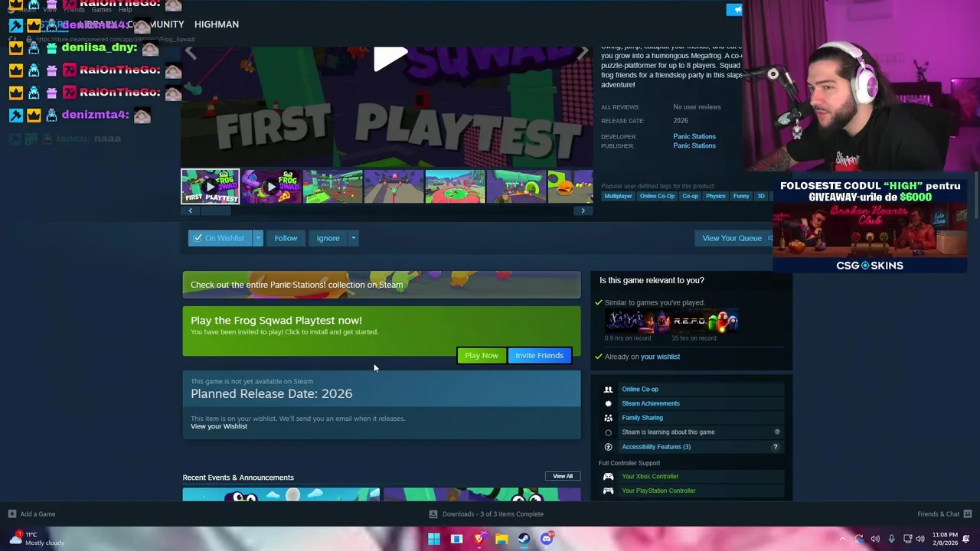Toggle the On Wishlist checkbox button
The width and height of the screenshot is (980, 551).
220,238
